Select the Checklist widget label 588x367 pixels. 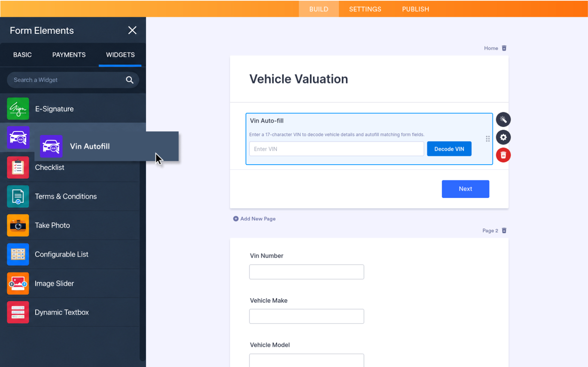coord(49,168)
